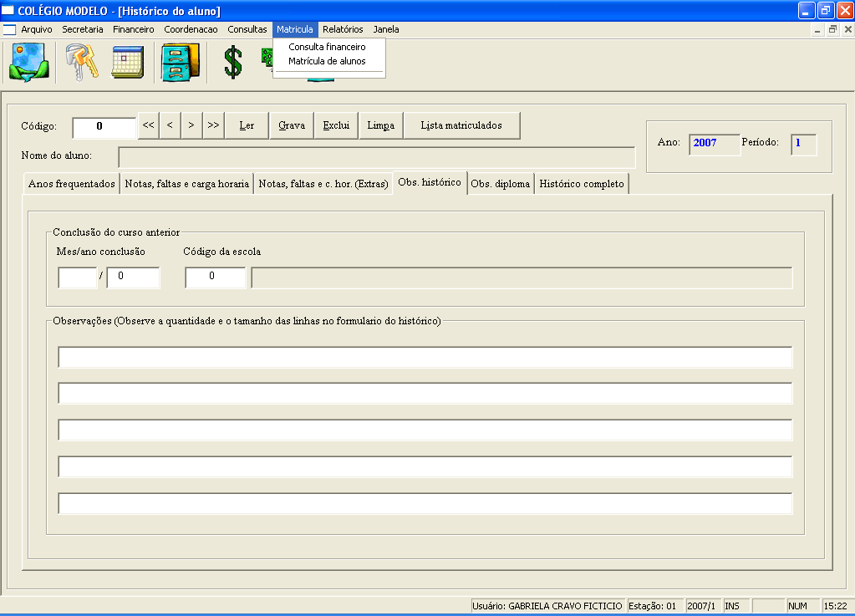Open the calendar toolbar icon
The image size is (855, 616).
tap(128, 63)
